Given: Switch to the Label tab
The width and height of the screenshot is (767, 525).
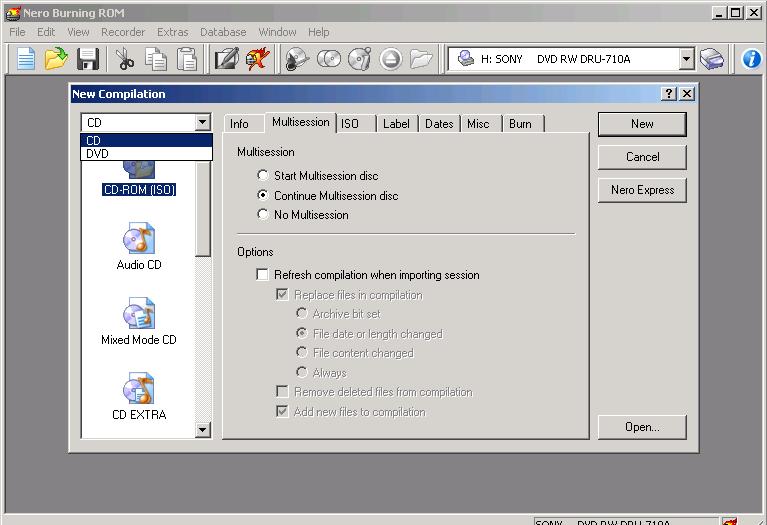Looking at the screenshot, I should coord(396,124).
